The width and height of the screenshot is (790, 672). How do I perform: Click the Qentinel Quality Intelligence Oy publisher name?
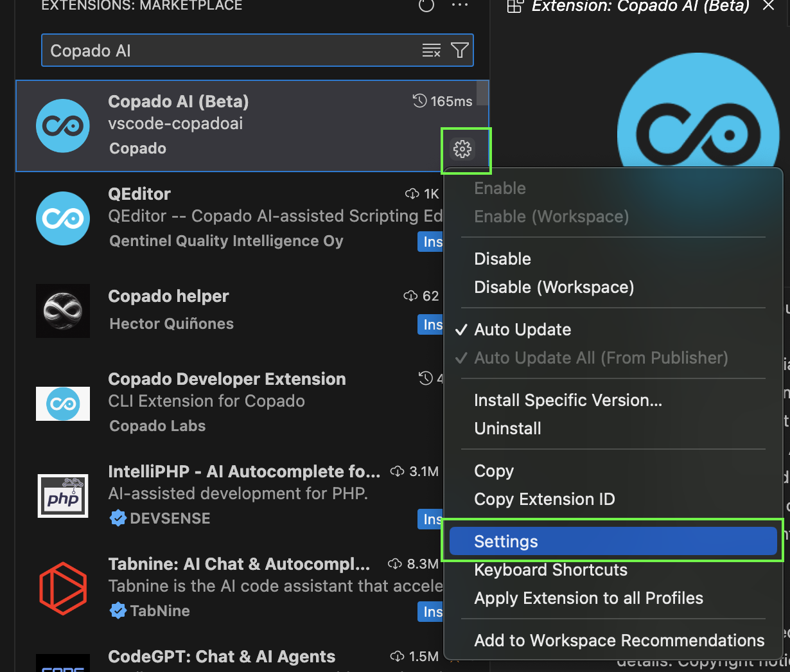click(x=226, y=241)
